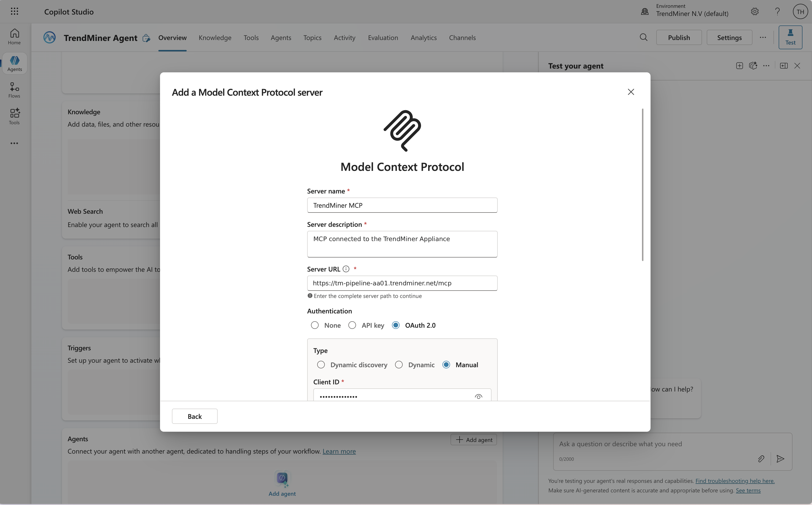The image size is (812, 505).
Task: Click the Add agent button
Action: [473, 440]
